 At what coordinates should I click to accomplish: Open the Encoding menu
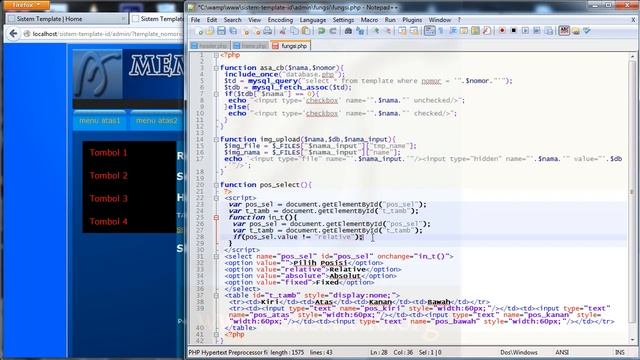click(x=280, y=20)
